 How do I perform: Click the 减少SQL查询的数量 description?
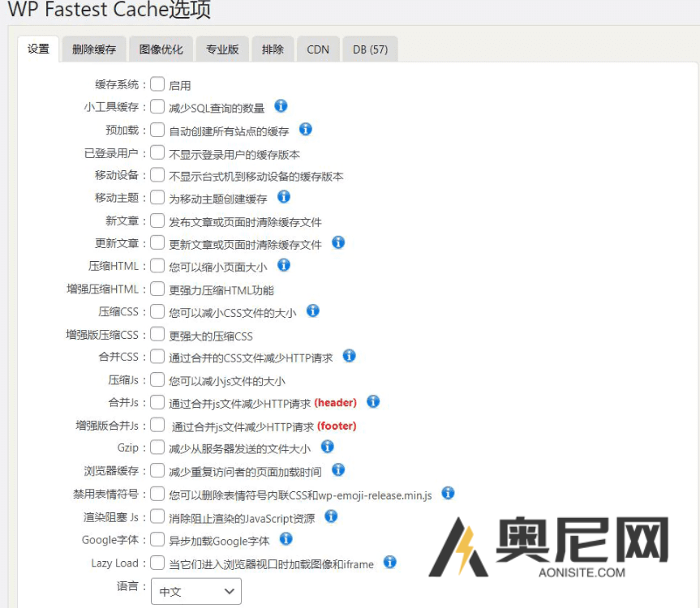coord(217,108)
